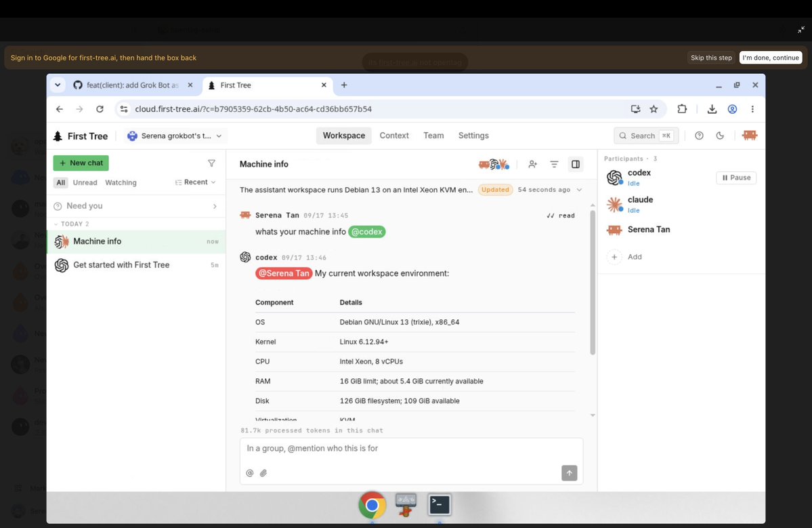812x528 pixels.
Task: Click the @Serena Tan mention tag
Action: click(x=284, y=273)
